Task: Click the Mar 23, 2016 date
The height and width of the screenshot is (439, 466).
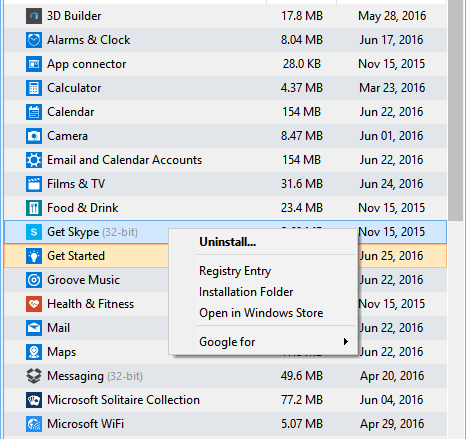Action: click(x=392, y=88)
